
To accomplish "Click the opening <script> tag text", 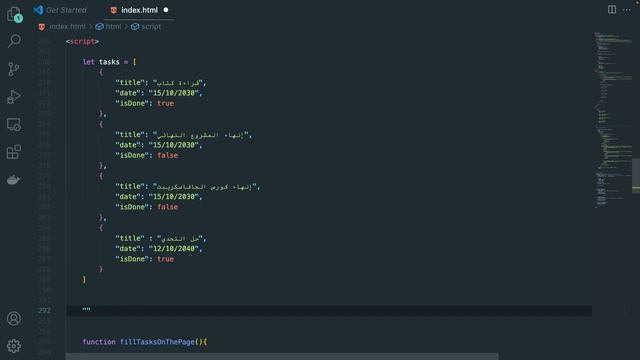I will [82, 41].
